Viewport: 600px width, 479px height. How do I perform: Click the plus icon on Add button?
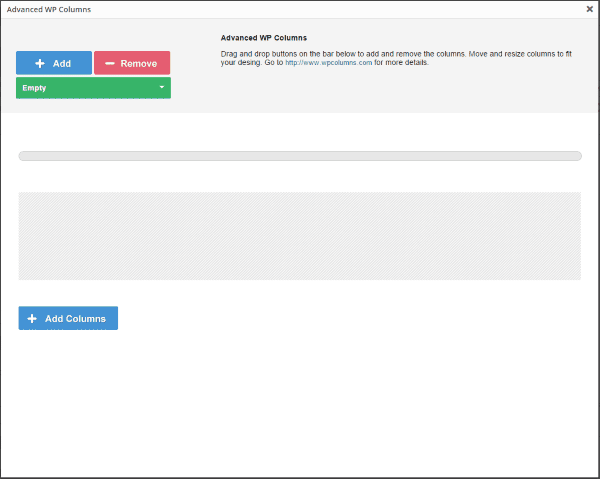click(x=39, y=63)
